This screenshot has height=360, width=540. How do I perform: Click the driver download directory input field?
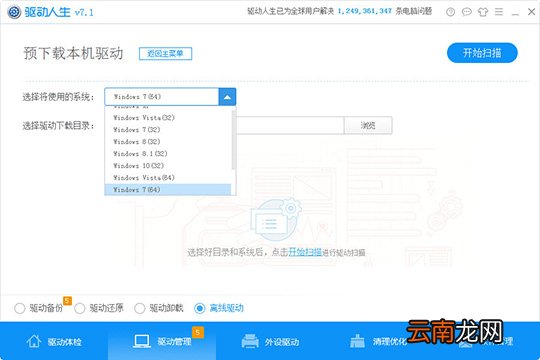(290, 126)
